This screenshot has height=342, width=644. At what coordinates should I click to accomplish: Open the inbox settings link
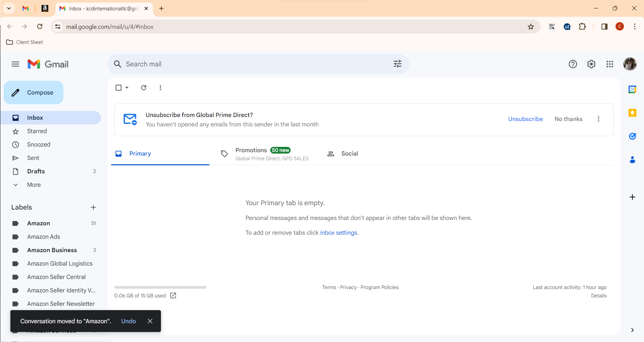[338, 233]
